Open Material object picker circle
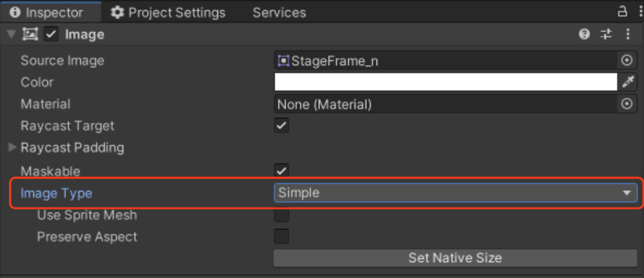644x278 pixels. pos(627,104)
